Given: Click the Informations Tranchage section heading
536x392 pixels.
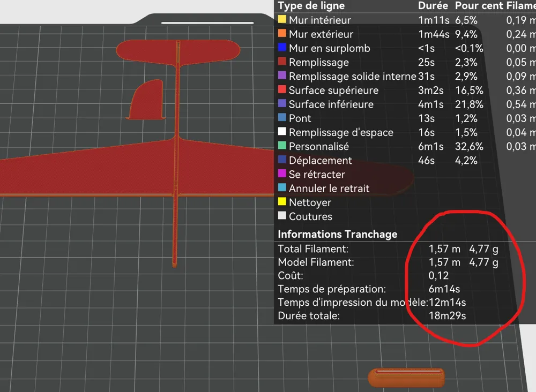Looking at the screenshot, I should pos(337,234).
